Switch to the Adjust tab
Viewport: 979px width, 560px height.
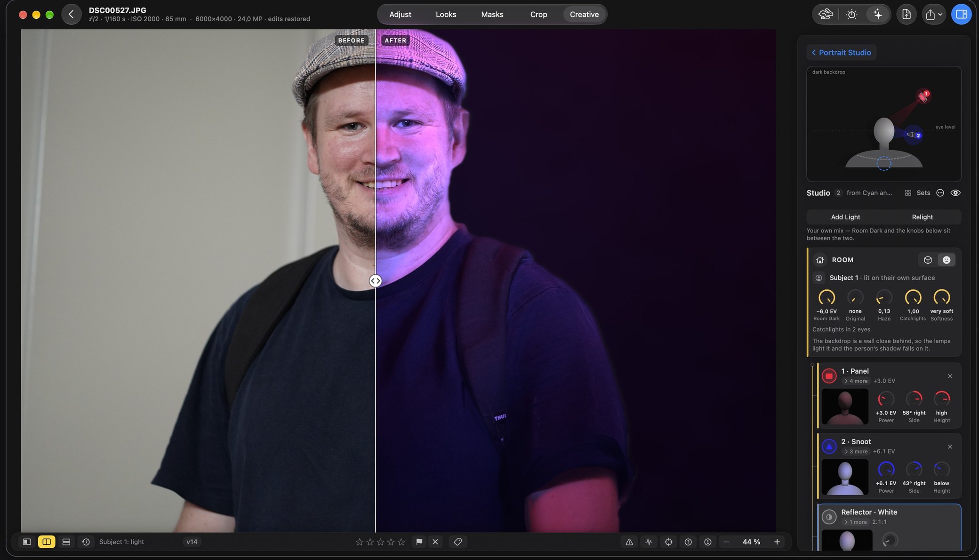400,14
